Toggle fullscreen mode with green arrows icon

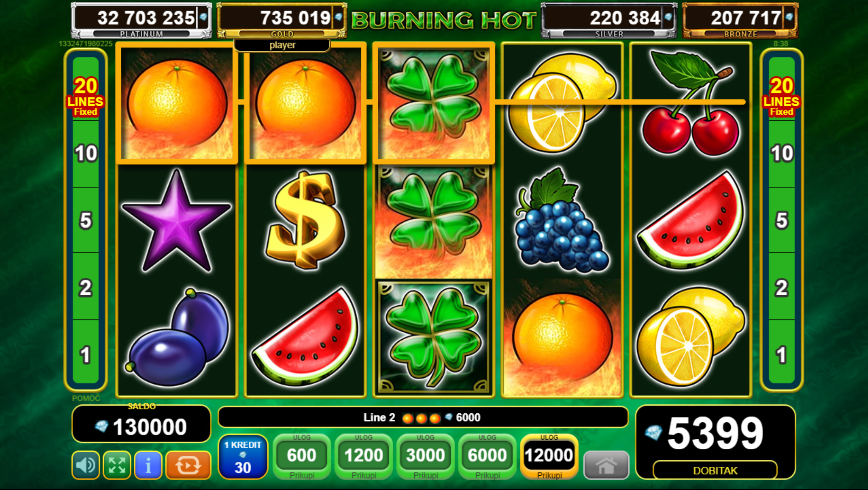point(117,465)
